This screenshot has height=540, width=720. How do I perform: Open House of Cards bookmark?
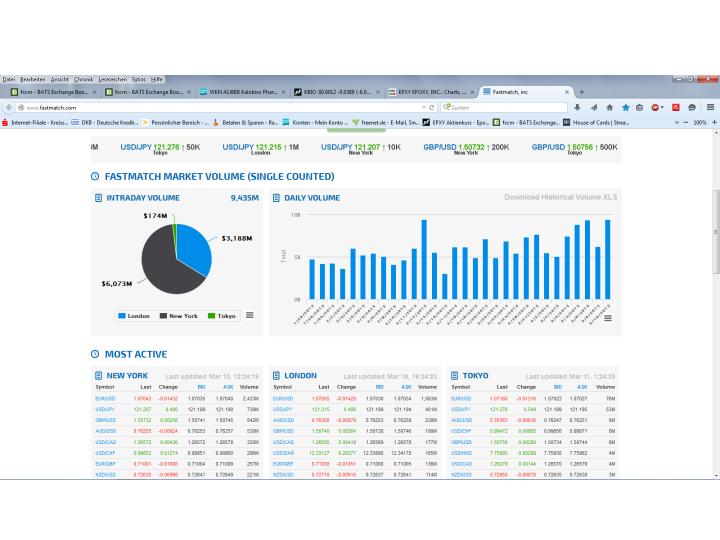[596, 122]
